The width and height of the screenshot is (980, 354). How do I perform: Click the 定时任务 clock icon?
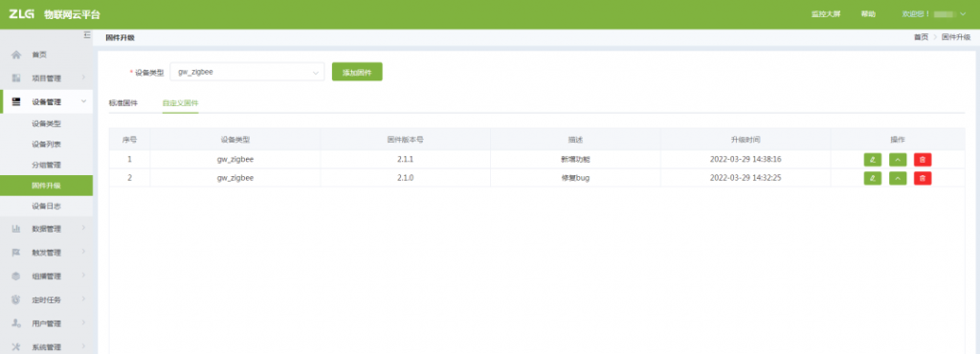[x=16, y=299]
